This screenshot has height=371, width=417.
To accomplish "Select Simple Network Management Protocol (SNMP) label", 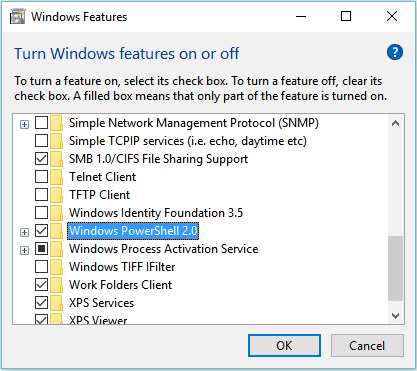I will [x=194, y=123].
